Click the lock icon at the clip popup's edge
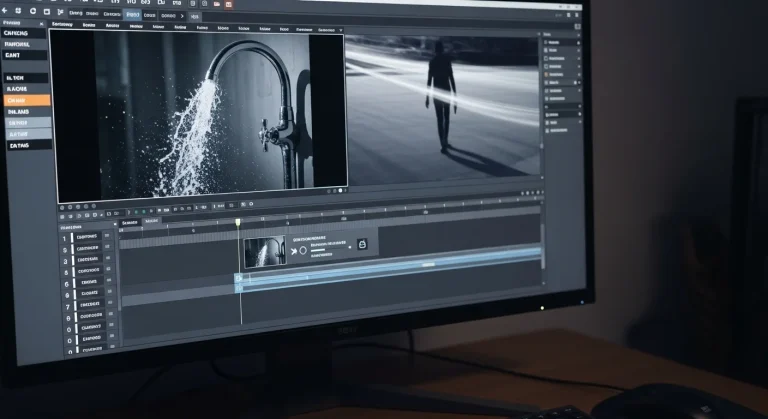 pyautogui.click(x=362, y=244)
